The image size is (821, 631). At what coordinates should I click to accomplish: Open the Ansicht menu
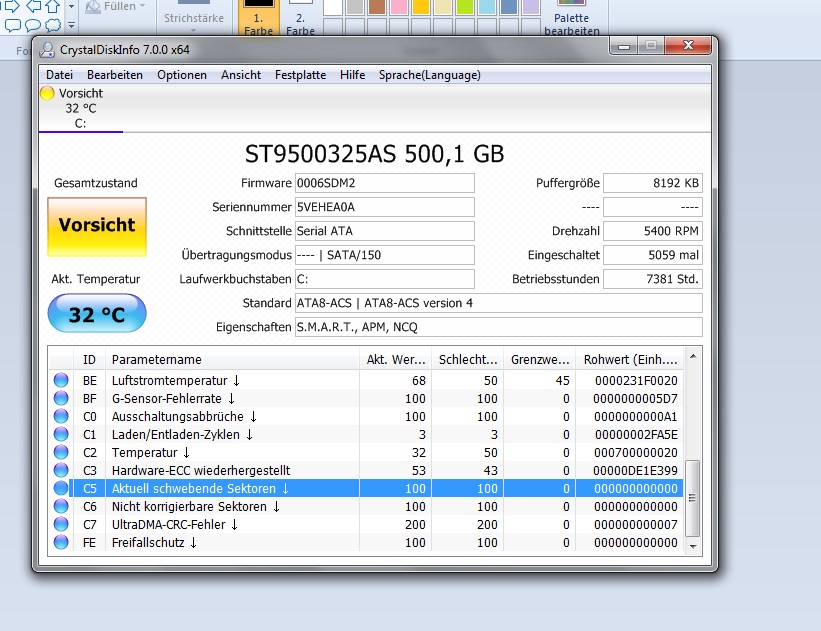(x=241, y=75)
